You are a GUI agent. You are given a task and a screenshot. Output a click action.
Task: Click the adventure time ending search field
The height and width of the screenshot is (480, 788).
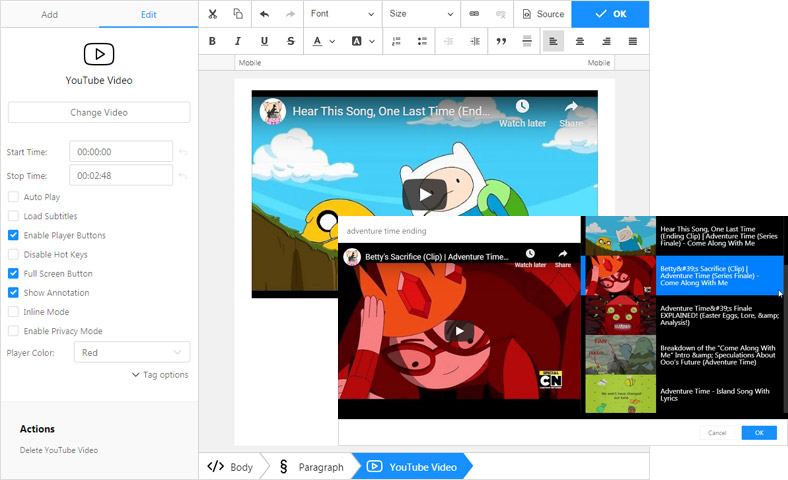(459, 231)
